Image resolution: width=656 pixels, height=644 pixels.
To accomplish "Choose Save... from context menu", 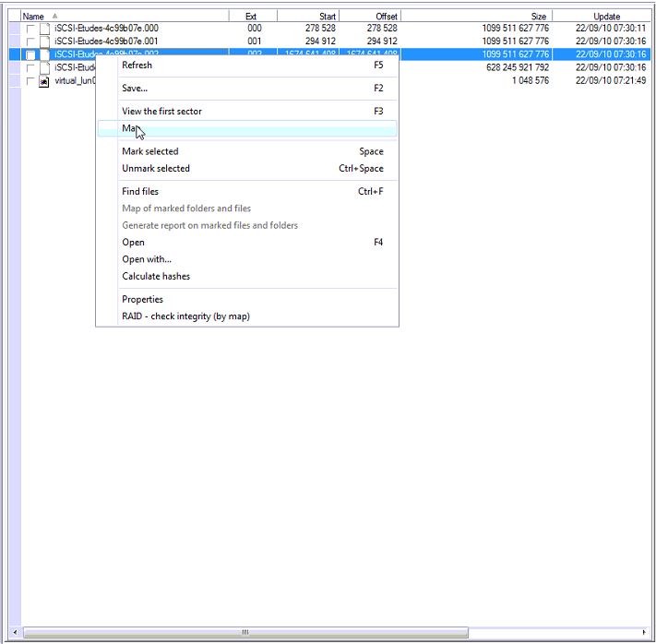I will (247, 89).
